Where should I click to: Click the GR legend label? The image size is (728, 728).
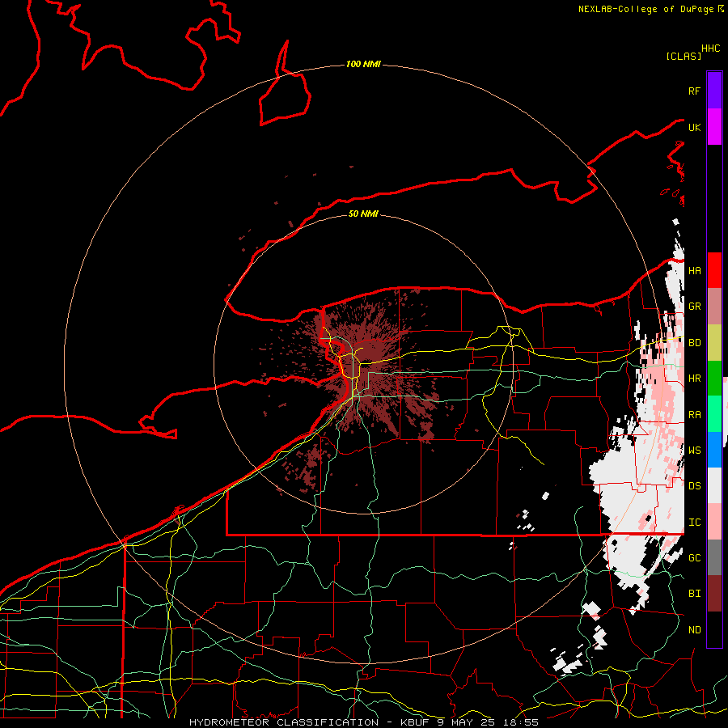coord(695,307)
